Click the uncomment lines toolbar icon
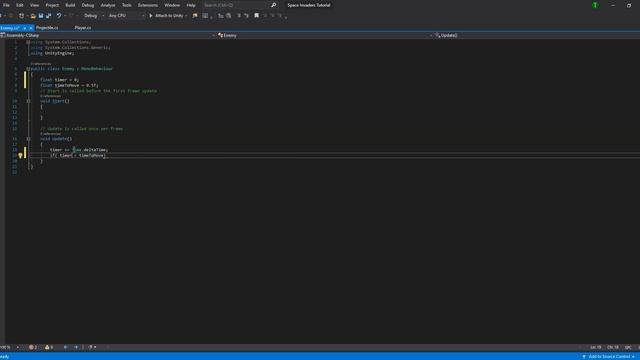The image size is (640, 360). 246,16
